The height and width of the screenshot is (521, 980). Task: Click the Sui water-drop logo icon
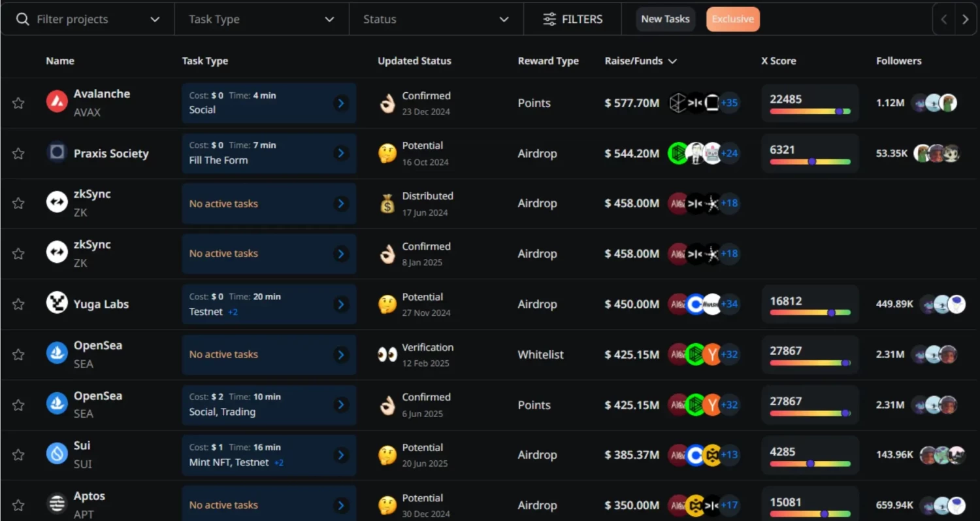[x=57, y=454]
